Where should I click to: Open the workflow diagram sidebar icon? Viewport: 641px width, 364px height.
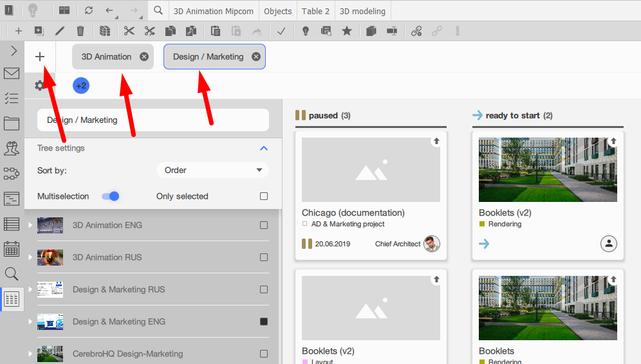(12, 174)
